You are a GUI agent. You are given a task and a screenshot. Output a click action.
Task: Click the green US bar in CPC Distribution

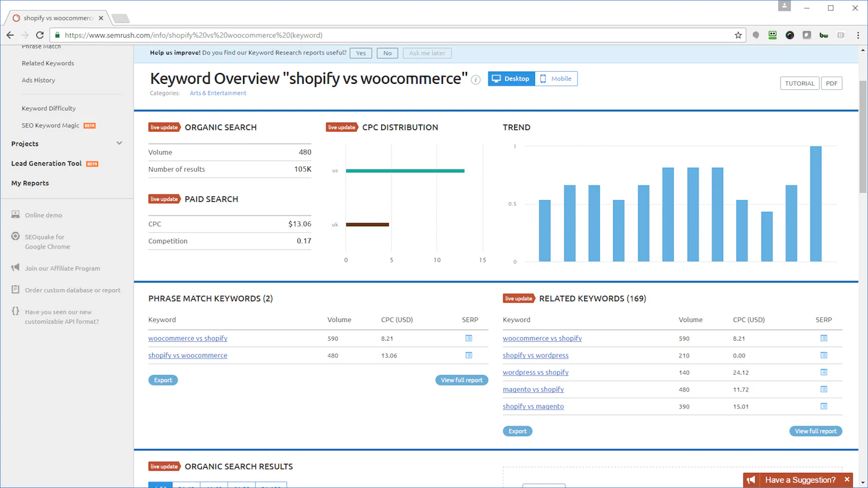[405, 171]
